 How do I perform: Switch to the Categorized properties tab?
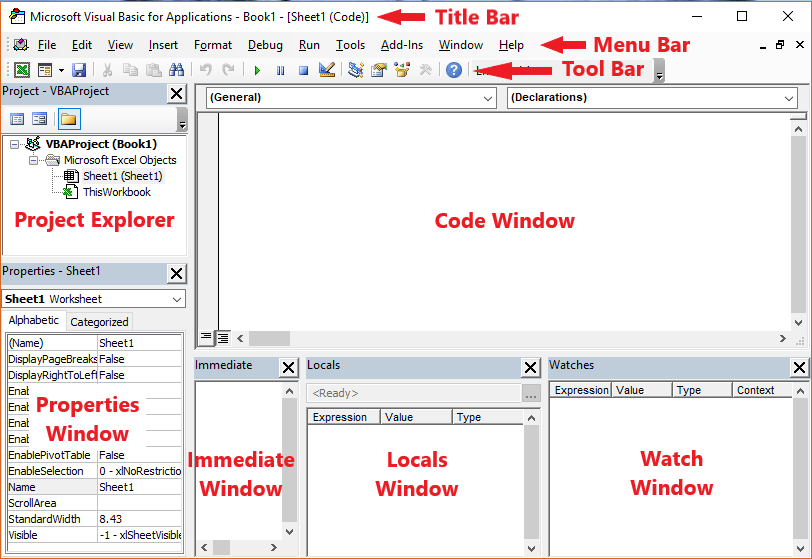[x=99, y=322]
